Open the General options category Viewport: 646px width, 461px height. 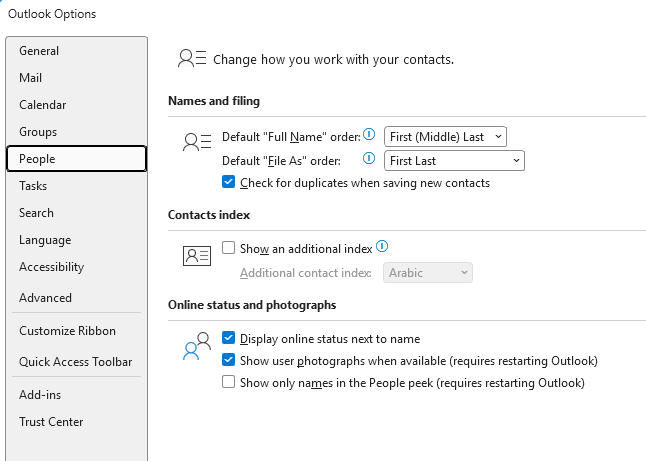click(x=77, y=51)
